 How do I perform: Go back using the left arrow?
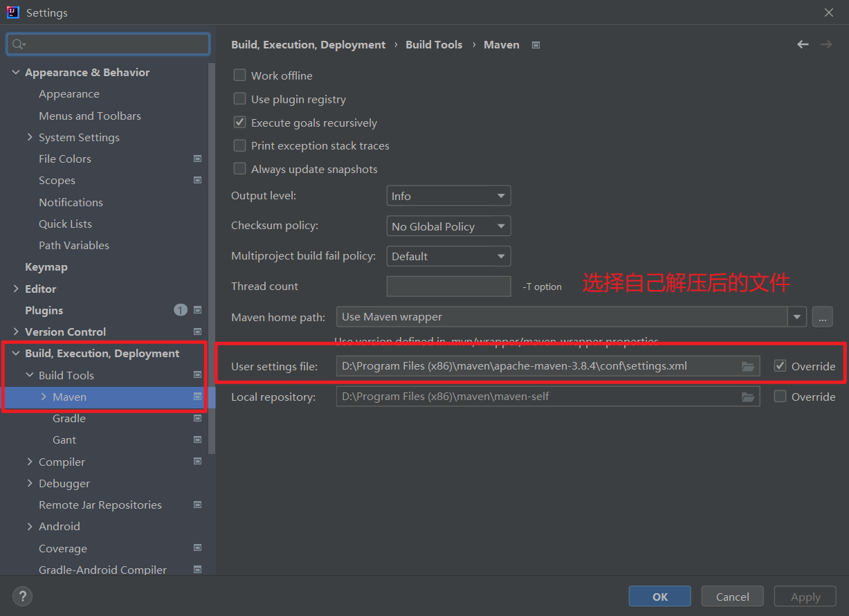(803, 44)
